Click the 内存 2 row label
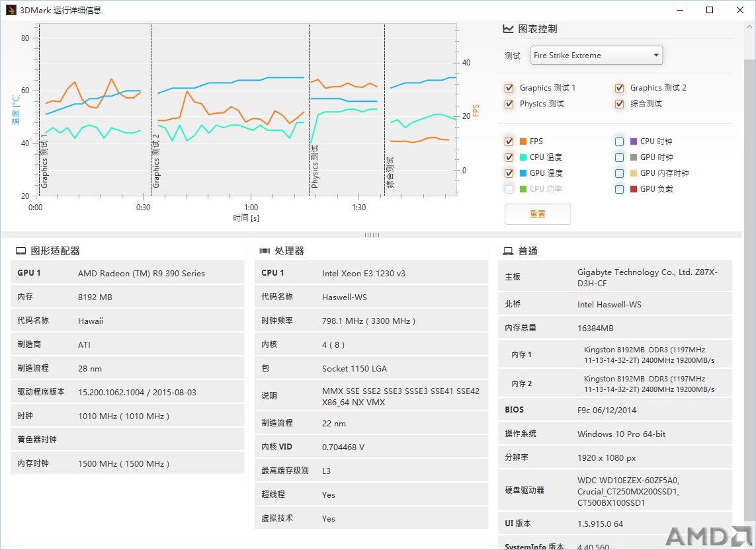Viewport: 756px width, 550px height. [x=522, y=383]
